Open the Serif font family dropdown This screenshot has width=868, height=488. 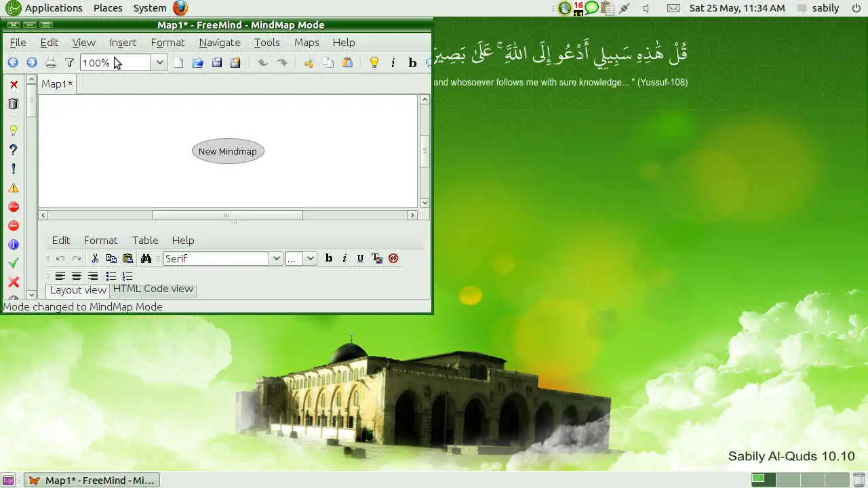tap(276, 258)
